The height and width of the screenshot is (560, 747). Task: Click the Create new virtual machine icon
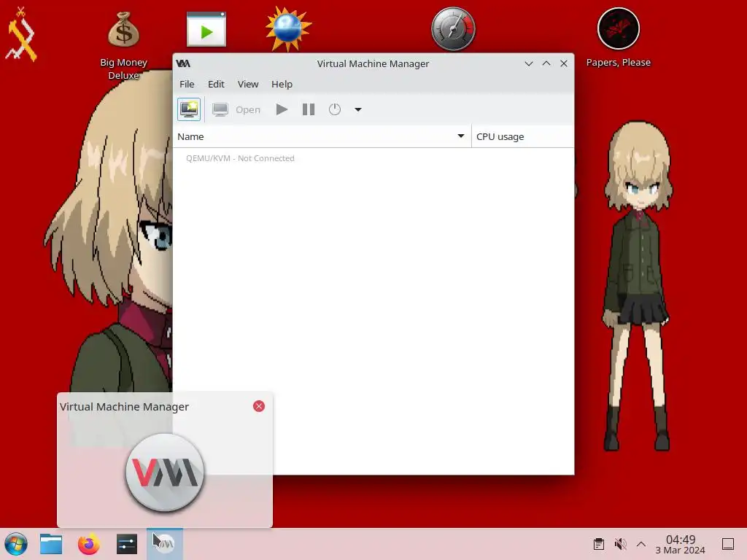[189, 109]
